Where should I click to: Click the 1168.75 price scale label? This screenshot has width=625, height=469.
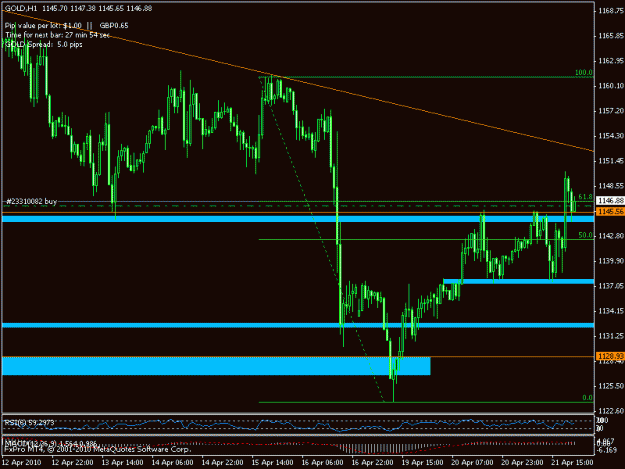[x=611, y=11]
